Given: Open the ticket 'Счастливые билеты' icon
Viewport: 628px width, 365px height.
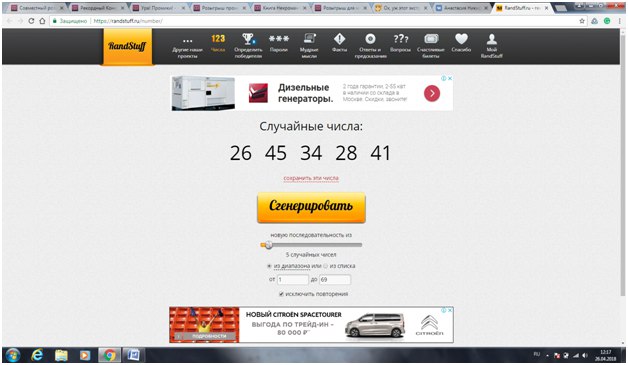Looking at the screenshot, I should point(431,39).
